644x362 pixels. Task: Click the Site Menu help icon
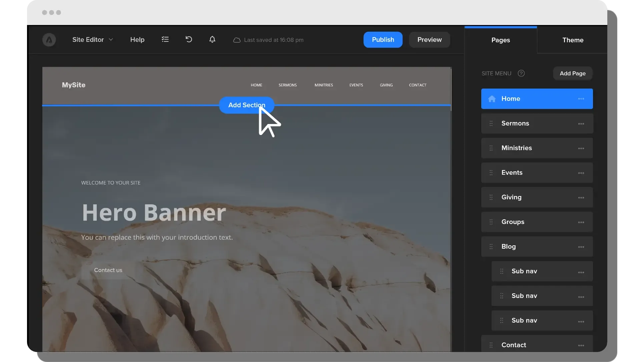(521, 73)
